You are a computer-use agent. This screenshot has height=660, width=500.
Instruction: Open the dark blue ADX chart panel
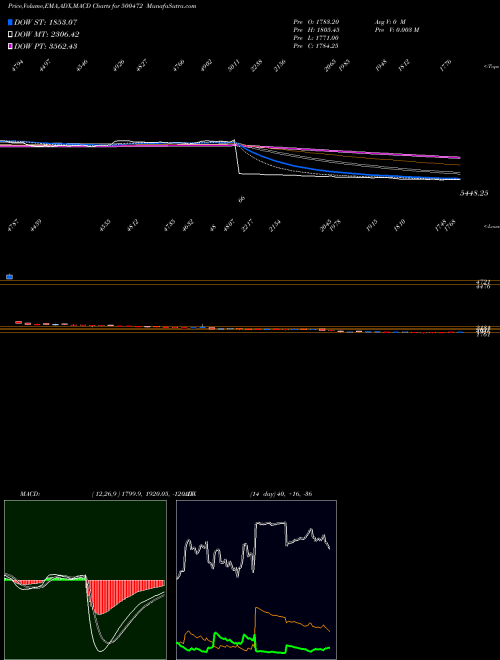click(x=256, y=580)
